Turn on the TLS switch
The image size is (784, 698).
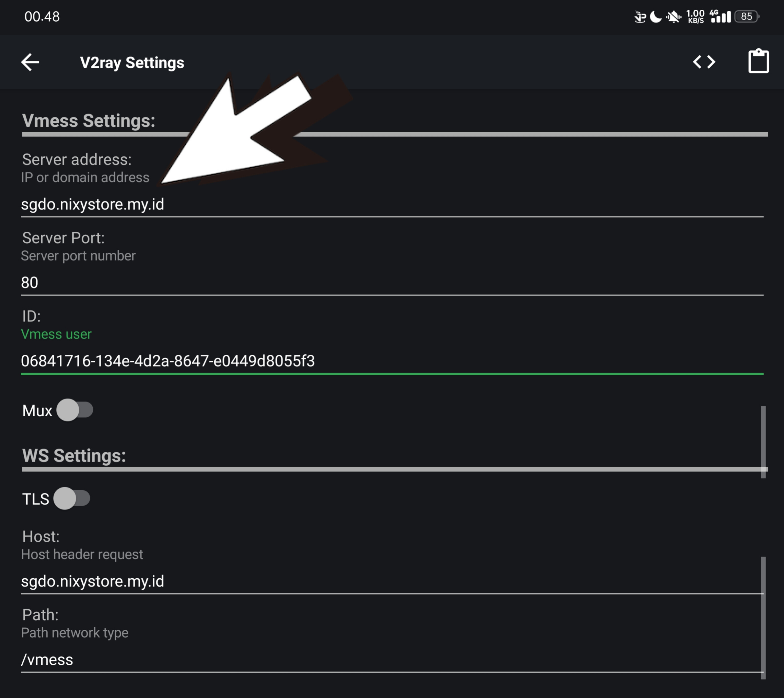[x=72, y=498]
